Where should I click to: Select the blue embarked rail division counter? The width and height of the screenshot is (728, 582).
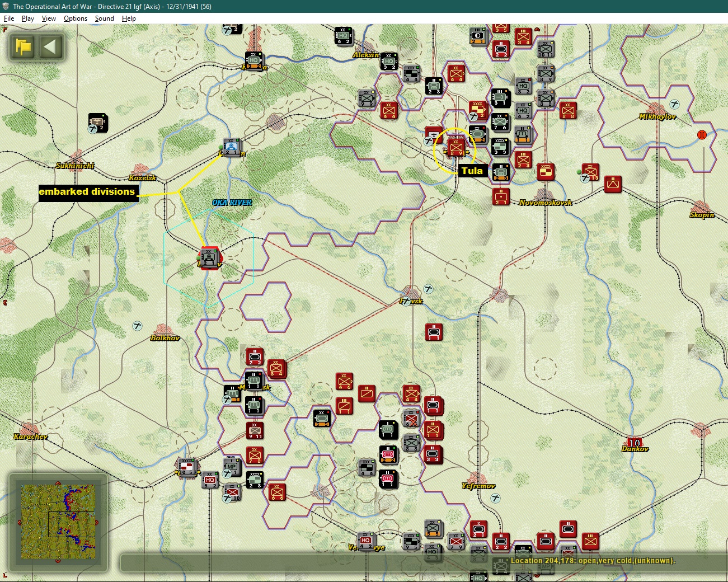pos(232,147)
